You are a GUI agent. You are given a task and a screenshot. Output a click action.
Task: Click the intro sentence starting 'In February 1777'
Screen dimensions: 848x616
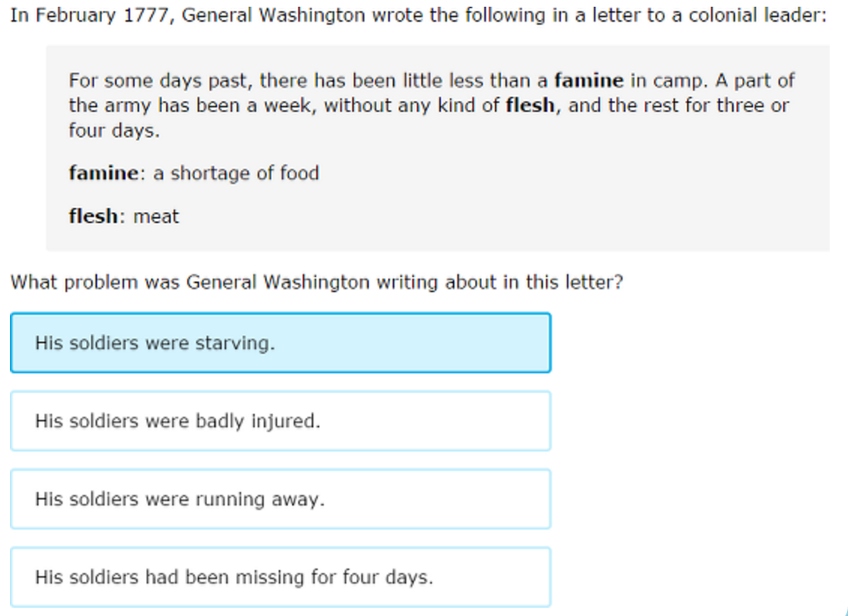(x=418, y=15)
